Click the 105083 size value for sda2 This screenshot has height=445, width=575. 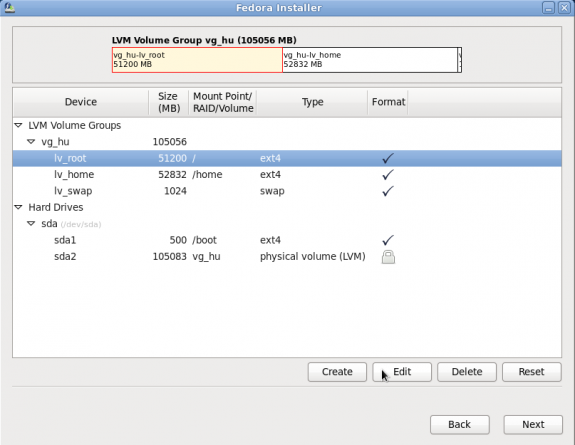169,256
